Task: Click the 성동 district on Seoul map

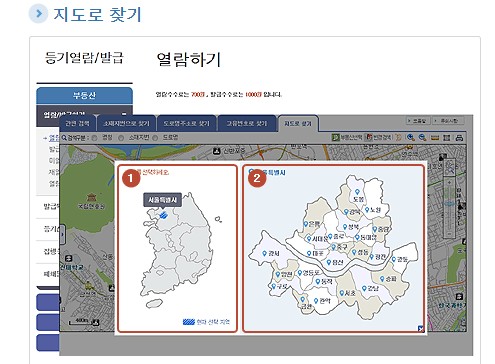Action: click(360, 252)
